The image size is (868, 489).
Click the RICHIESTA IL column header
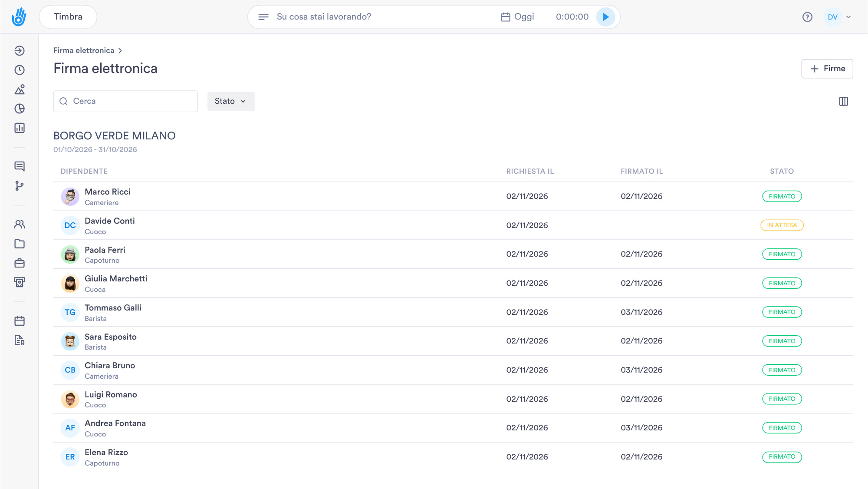[530, 171]
